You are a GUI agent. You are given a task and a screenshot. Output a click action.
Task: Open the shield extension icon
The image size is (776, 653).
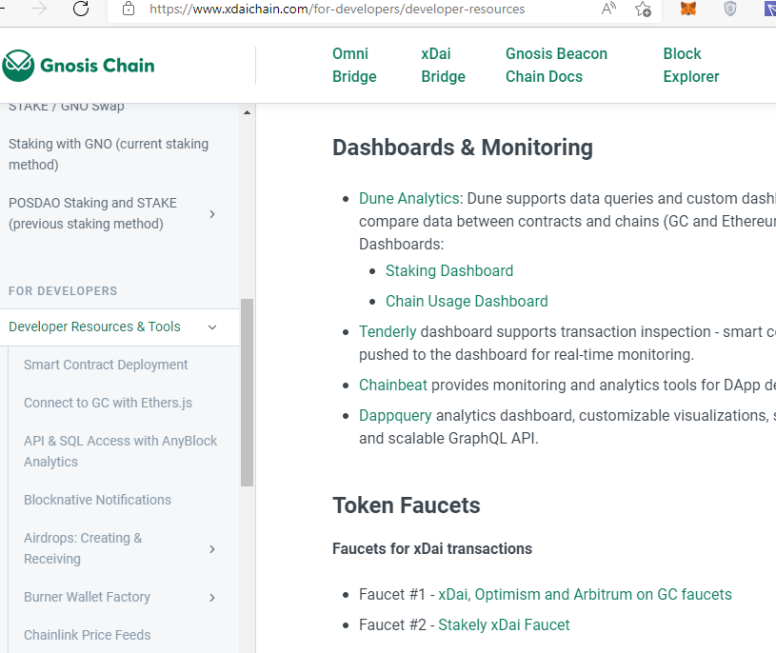pyautogui.click(x=730, y=8)
